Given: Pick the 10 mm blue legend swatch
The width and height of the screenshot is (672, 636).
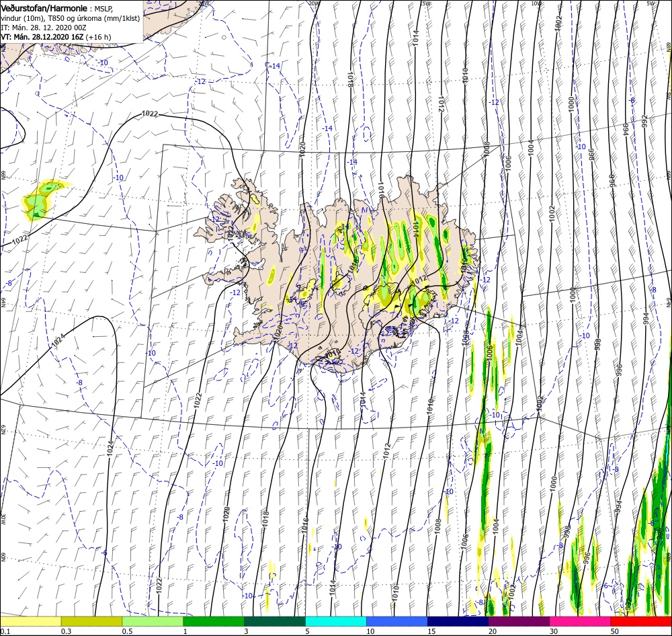Looking at the screenshot, I should coord(397,621).
